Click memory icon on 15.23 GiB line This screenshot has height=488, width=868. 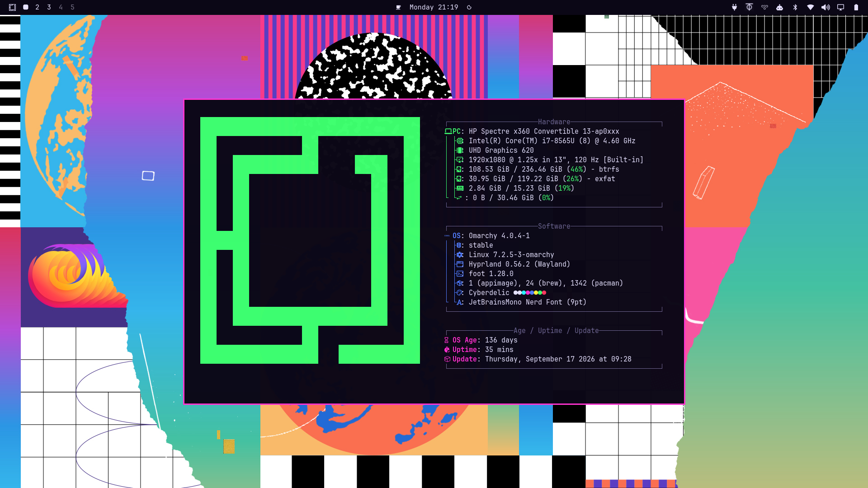click(460, 188)
